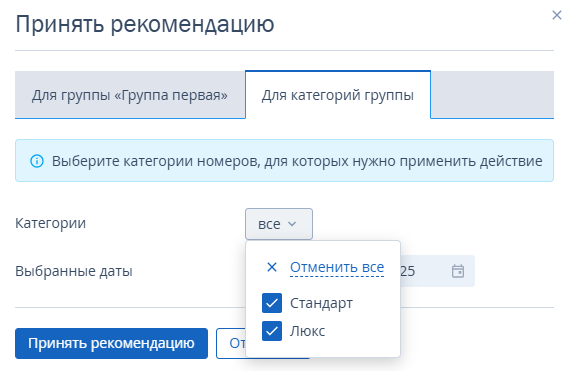
Task: Select the Для категорий группы tab
Action: pos(338,95)
